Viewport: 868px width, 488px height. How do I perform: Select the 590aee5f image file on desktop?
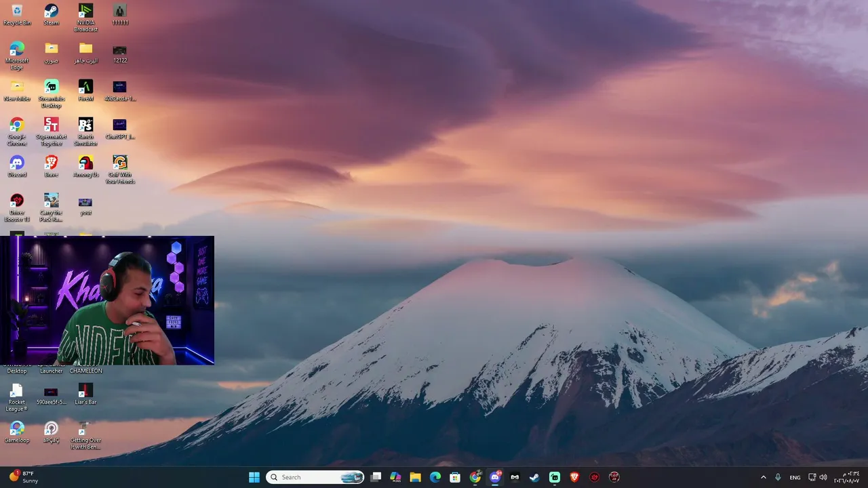pyautogui.click(x=52, y=394)
